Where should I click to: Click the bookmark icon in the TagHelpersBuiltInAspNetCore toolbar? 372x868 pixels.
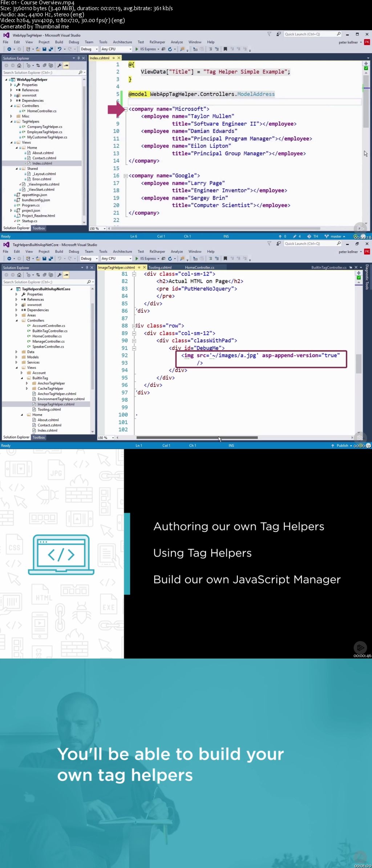pyautogui.click(x=225, y=259)
